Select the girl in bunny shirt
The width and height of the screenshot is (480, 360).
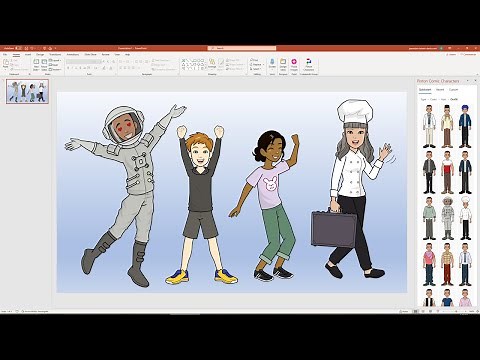(x=264, y=205)
